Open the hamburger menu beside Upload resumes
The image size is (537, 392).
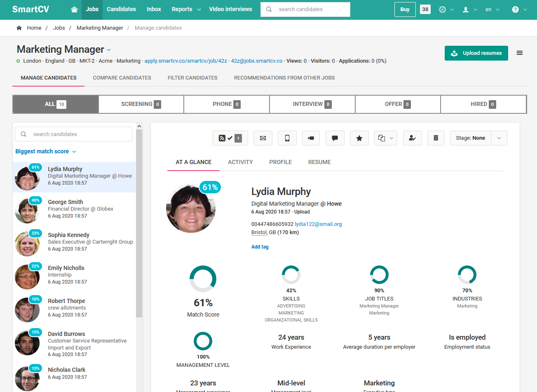pos(520,53)
